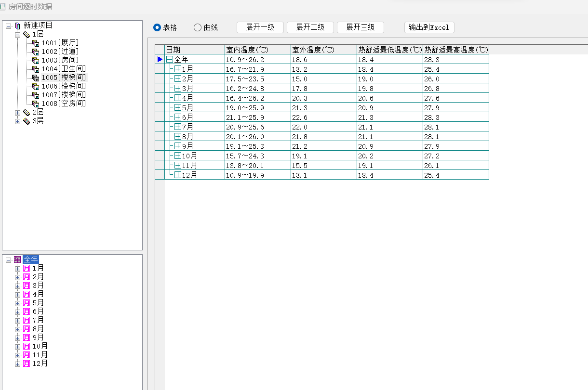
Task: Expand the 10月 node in lower tree
Action: click(x=18, y=346)
